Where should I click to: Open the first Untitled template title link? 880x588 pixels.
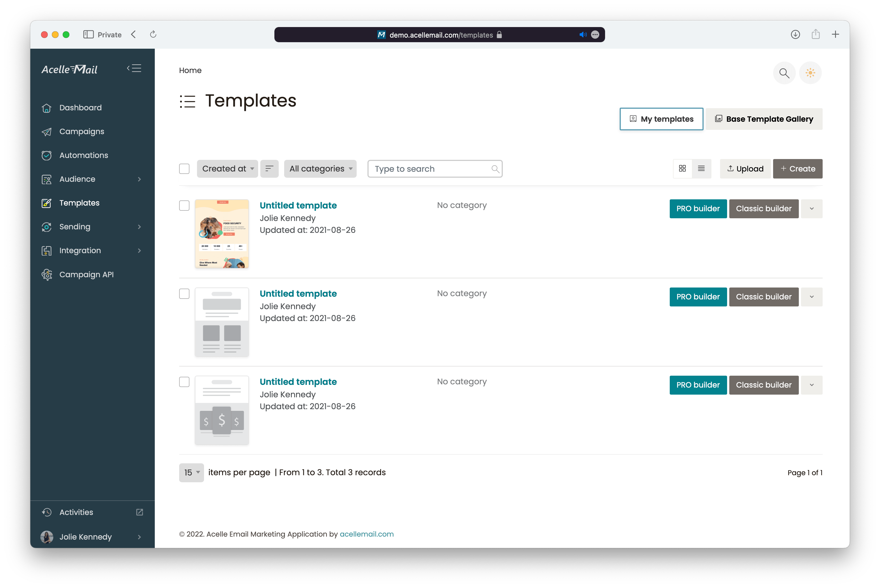click(x=298, y=206)
